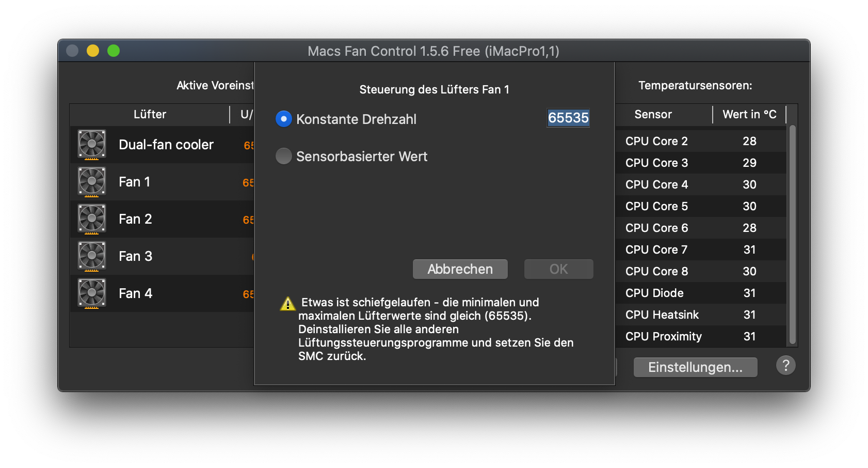Click the Dual-fan cooler fan icon
The height and width of the screenshot is (468, 868).
pyautogui.click(x=92, y=144)
